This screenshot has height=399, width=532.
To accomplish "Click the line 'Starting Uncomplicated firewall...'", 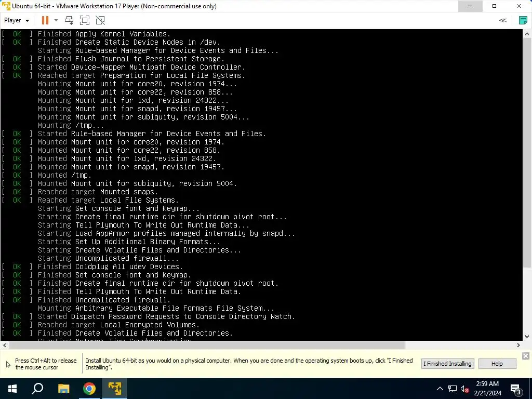I will click(108, 258).
